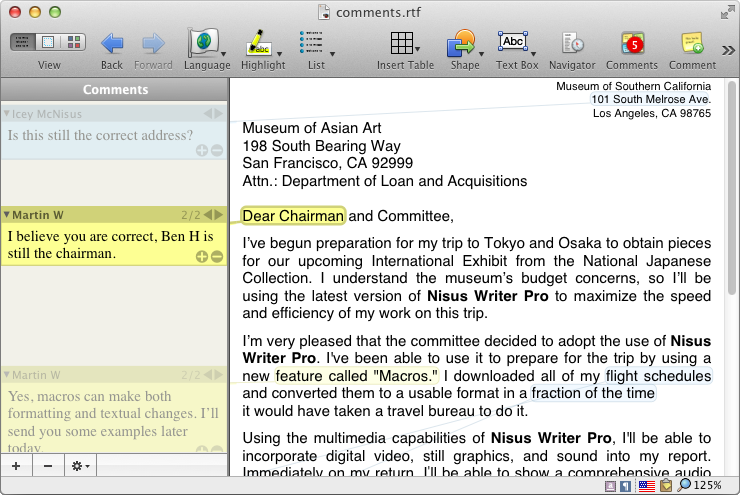This screenshot has width=740, height=495.
Task: Open the Navigator pane icon
Action: click(572, 43)
